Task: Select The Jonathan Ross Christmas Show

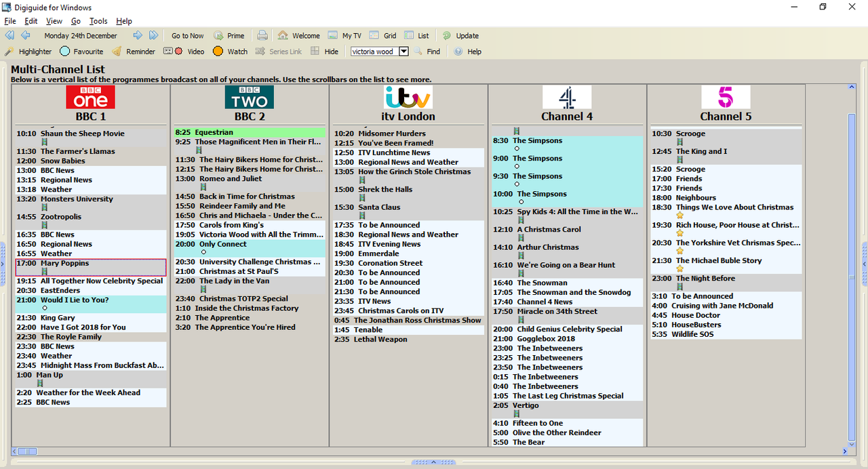Action: coord(409,320)
